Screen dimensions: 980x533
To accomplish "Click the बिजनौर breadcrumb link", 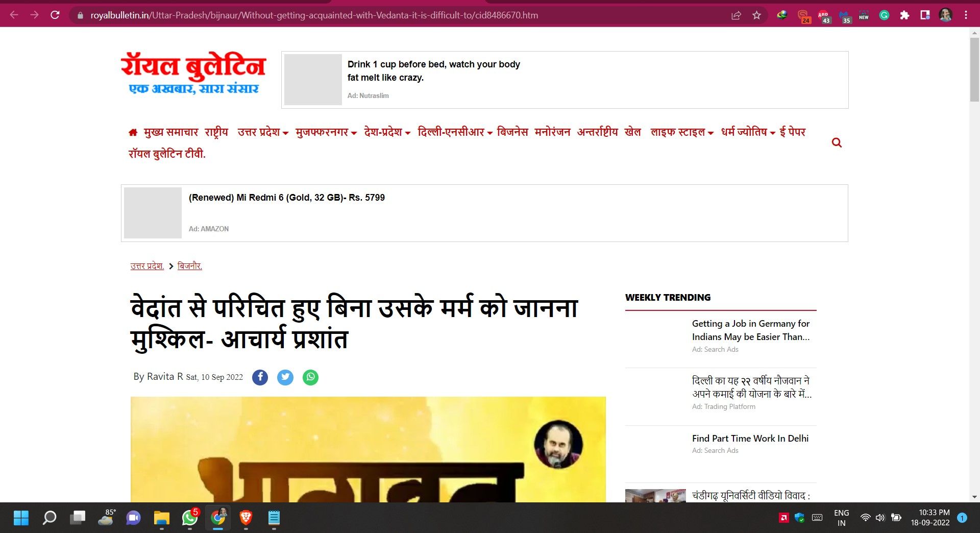I will 190,266.
